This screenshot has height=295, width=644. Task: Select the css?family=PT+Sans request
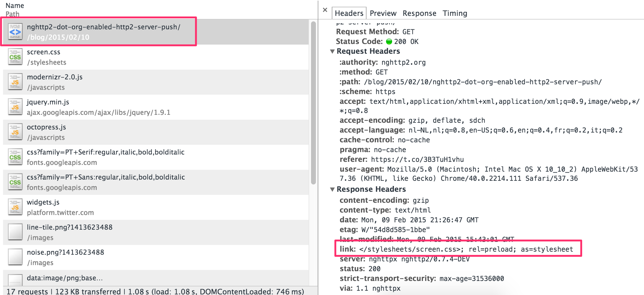(156, 182)
